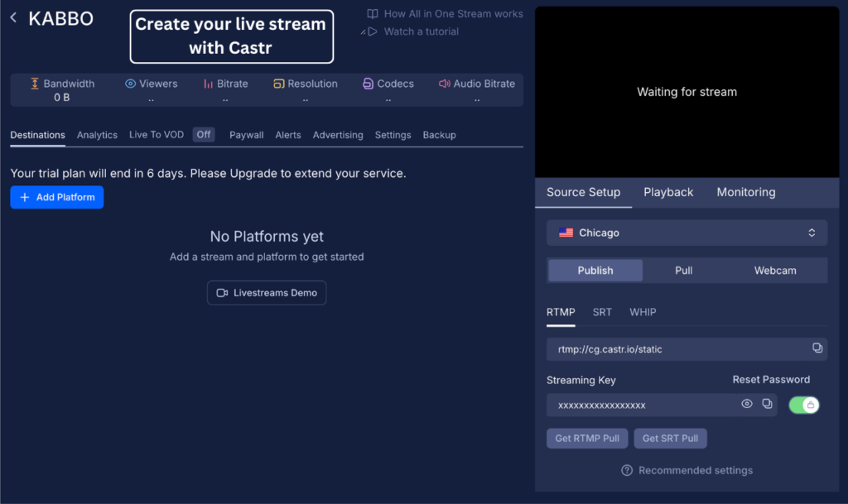Click the Audio Bitrate speaker icon
Image resolution: width=848 pixels, height=504 pixels.
click(445, 84)
